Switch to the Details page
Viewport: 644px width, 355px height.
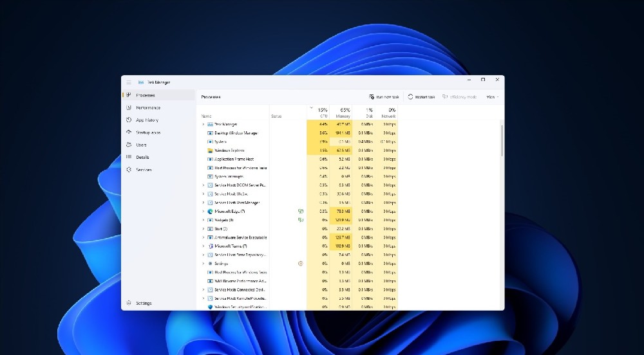142,157
